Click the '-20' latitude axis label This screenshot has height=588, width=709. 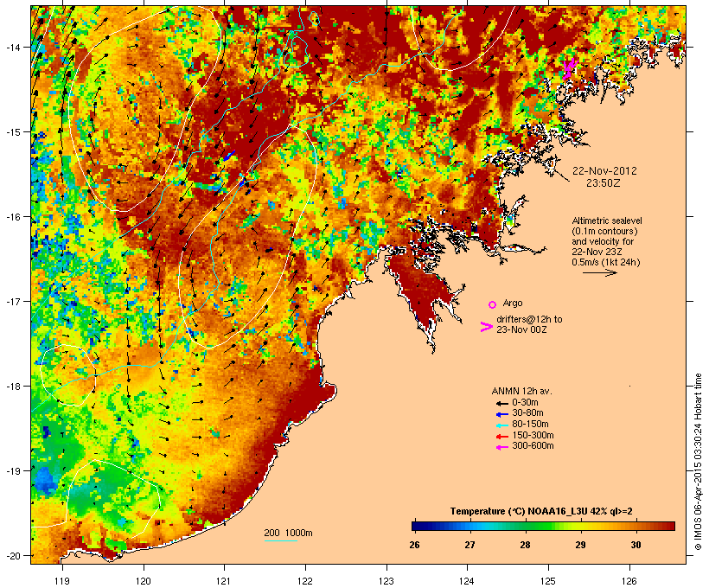click(12, 555)
